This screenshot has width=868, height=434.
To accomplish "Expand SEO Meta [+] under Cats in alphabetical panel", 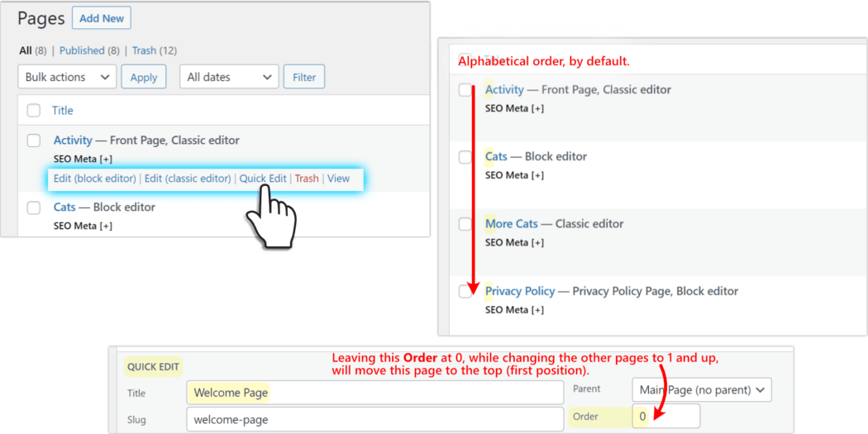I will pyautogui.click(x=514, y=175).
